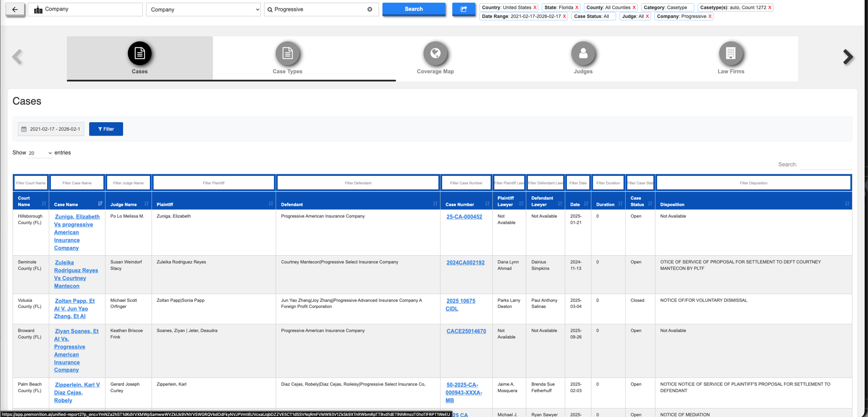
Task: Focus the Filter Case Number field
Action: tap(466, 183)
